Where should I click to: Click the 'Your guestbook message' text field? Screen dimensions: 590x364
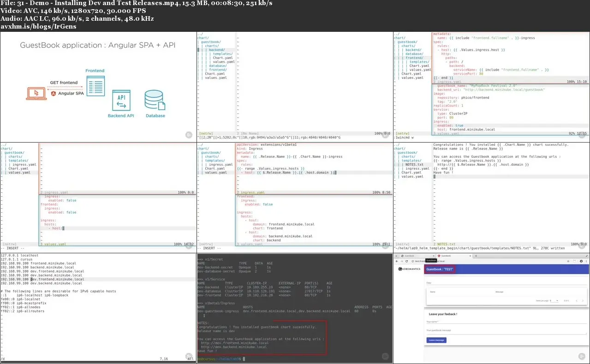click(x=507, y=330)
